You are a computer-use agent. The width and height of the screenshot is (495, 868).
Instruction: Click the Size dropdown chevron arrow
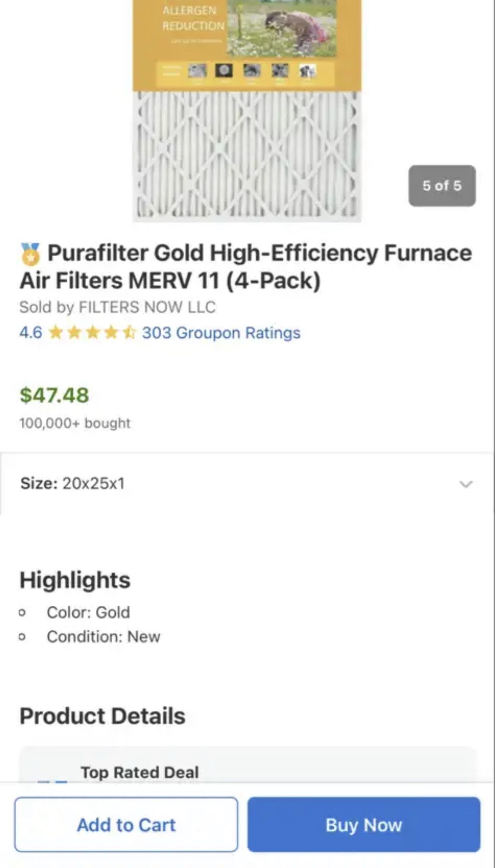[x=466, y=484]
